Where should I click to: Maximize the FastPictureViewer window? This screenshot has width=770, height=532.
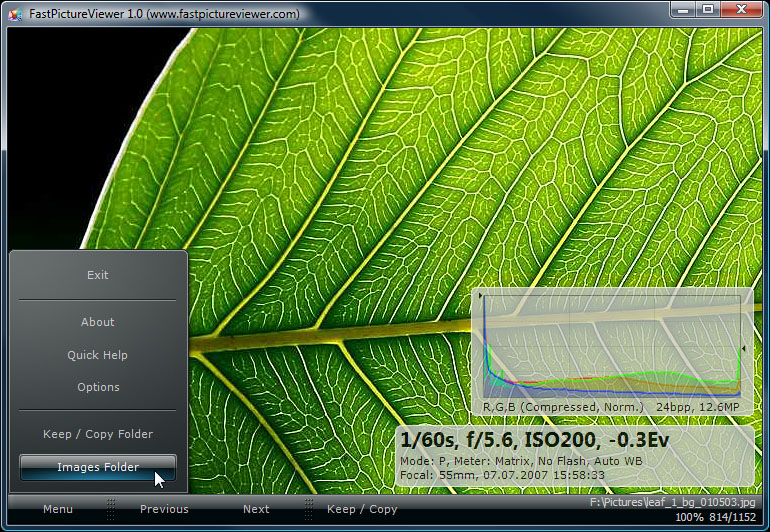[708, 9]
